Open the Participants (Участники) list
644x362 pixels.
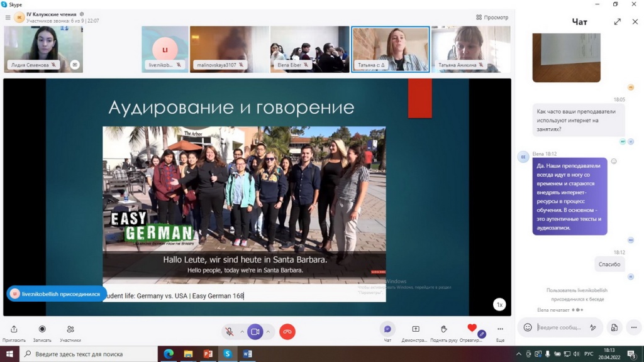(x=70, y=329)
